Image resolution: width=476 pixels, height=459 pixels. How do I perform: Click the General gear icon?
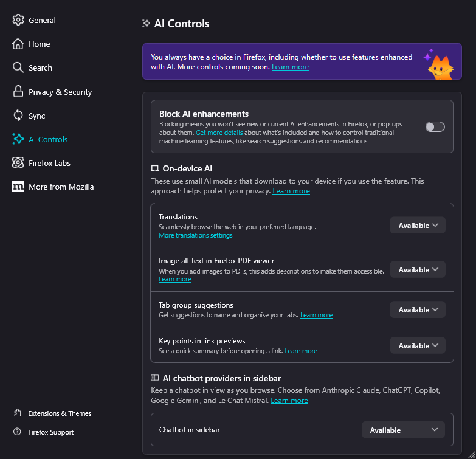tap(18, 20)
